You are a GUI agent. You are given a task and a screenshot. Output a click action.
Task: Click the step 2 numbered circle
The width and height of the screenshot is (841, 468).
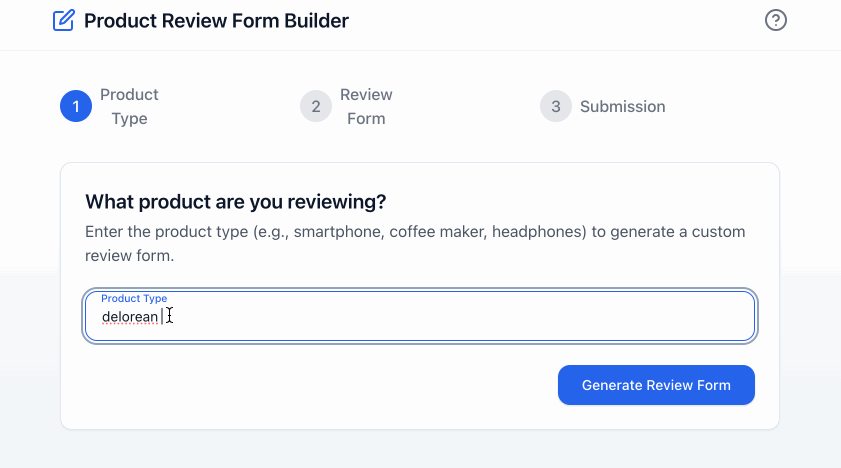[316, 106]
